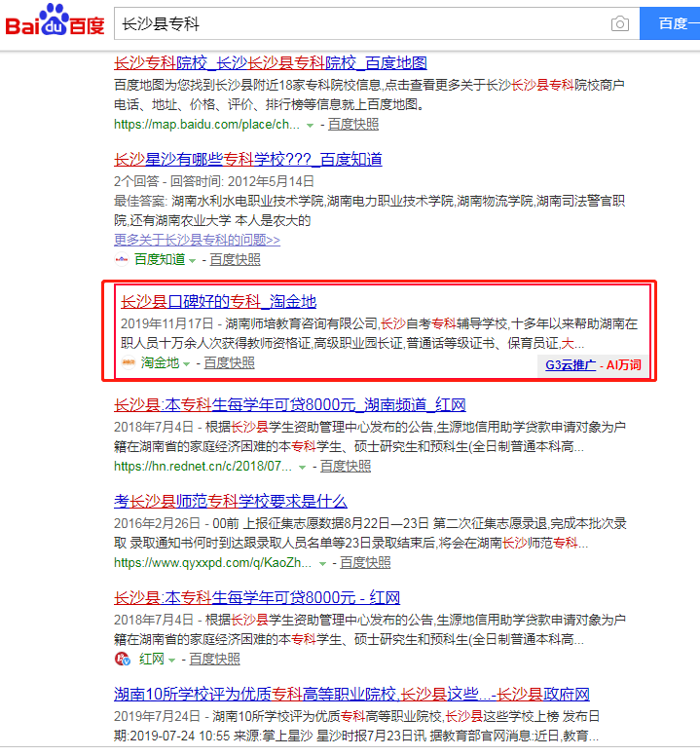Click the 红网 source icon

(x=123, y=659)
